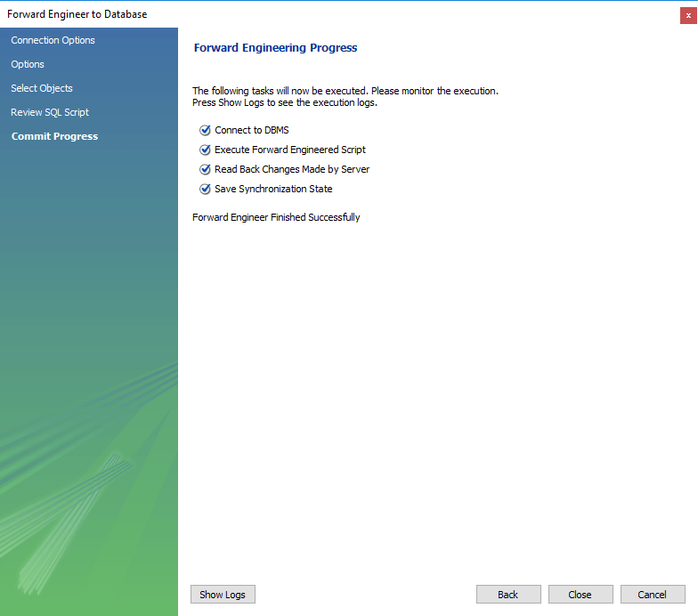Click the checkmark beside Save Synchronization State

(205, 189)
